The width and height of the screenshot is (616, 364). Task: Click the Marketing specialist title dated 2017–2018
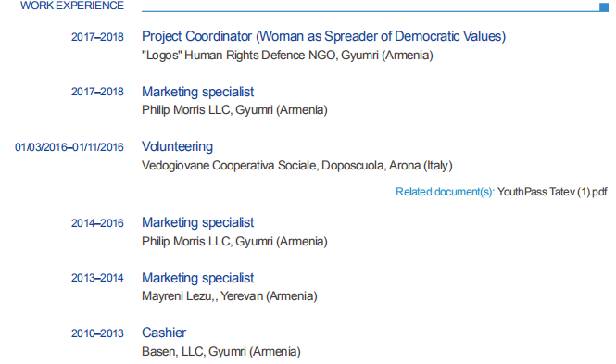197,92
